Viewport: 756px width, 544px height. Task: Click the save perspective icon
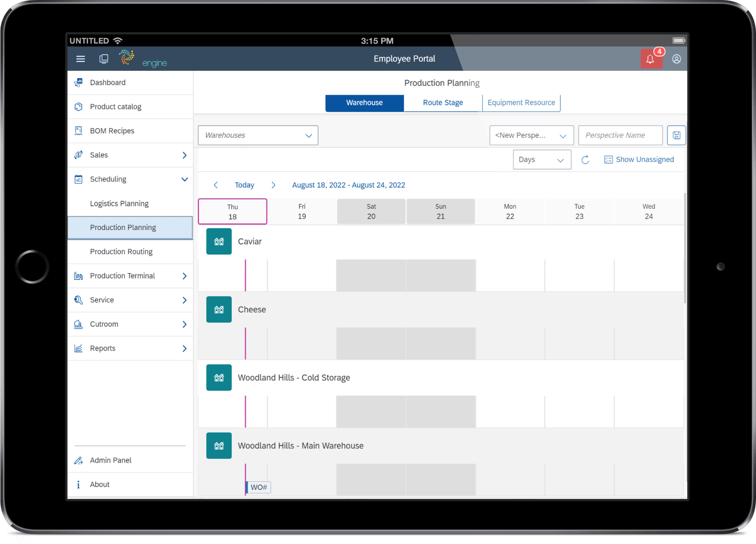(x=676, y=135)
